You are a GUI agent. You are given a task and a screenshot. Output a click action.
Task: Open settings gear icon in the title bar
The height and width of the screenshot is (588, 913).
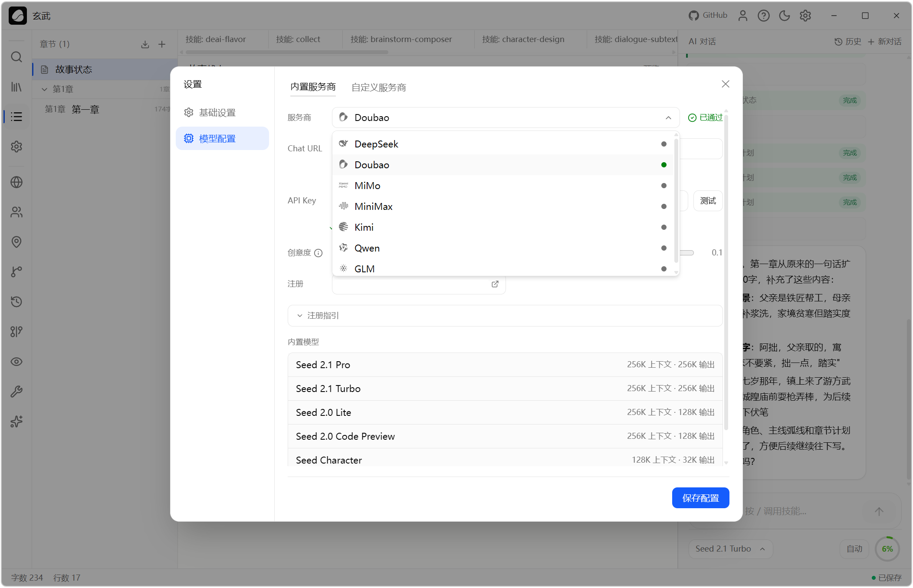click(x=805, y=16)
